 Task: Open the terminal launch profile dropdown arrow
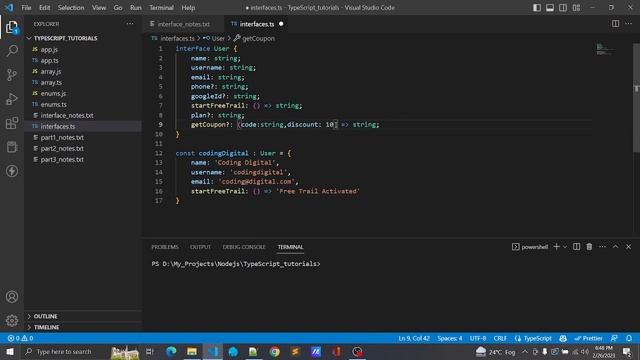[x=565, y=247]
